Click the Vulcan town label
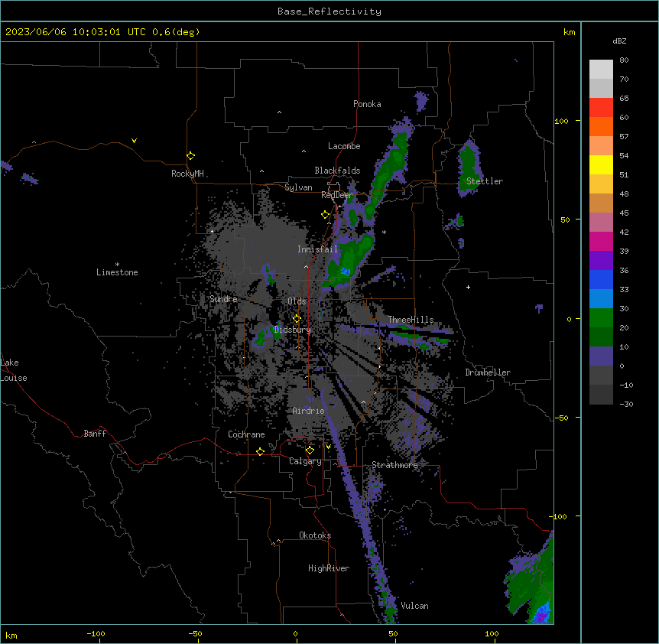 414,606
